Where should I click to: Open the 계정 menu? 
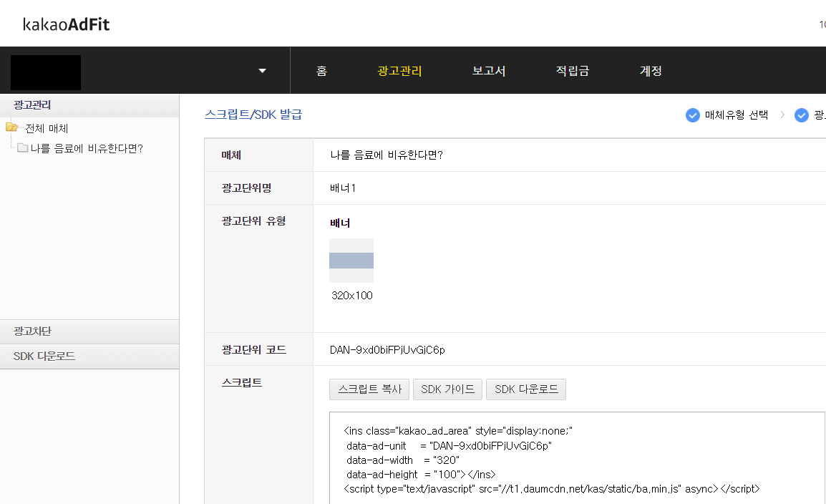651,71
